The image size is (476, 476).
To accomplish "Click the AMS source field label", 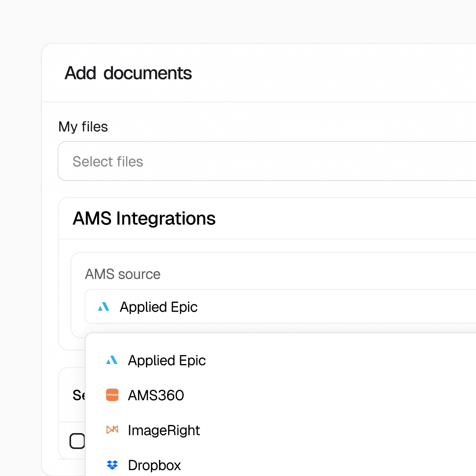I will tap(122, 274).
